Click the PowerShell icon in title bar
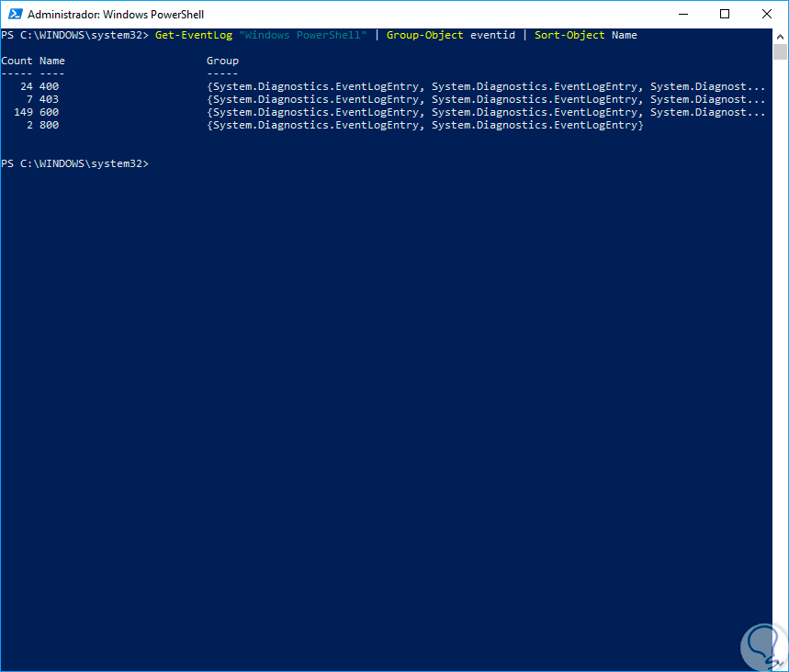The image size is (789, 672). [x=15, y=14]
